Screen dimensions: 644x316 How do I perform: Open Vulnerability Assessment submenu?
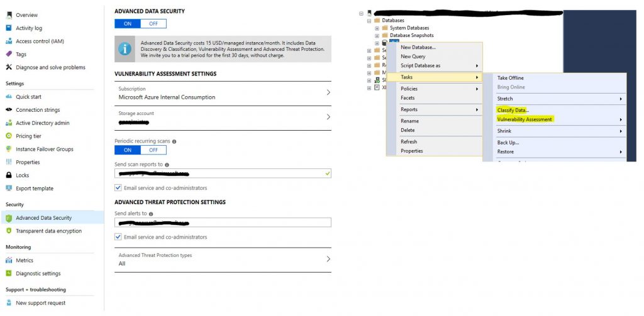tap(525, 119)
